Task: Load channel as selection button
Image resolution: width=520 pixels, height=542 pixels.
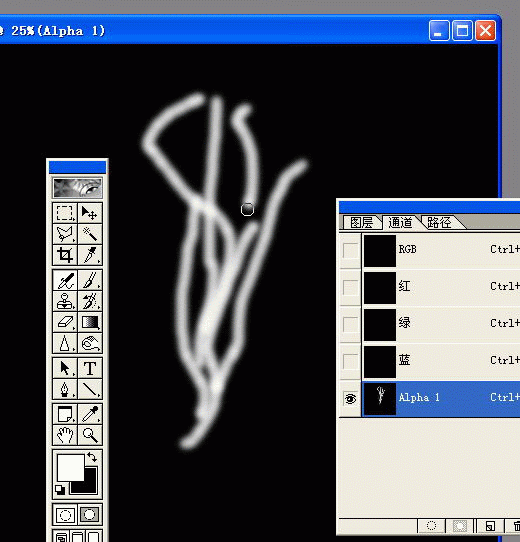Action: (x=431, y=526)
